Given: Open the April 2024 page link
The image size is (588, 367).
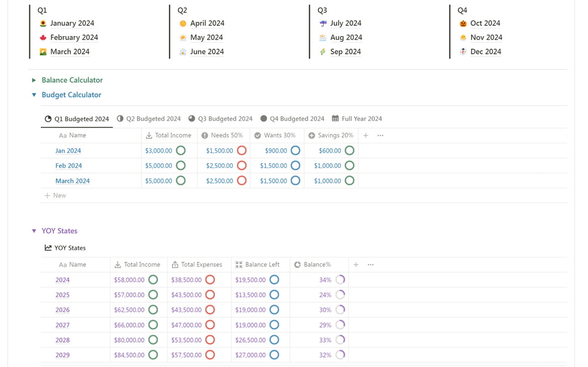Looking at the screenshot, I should coord(207,23).
